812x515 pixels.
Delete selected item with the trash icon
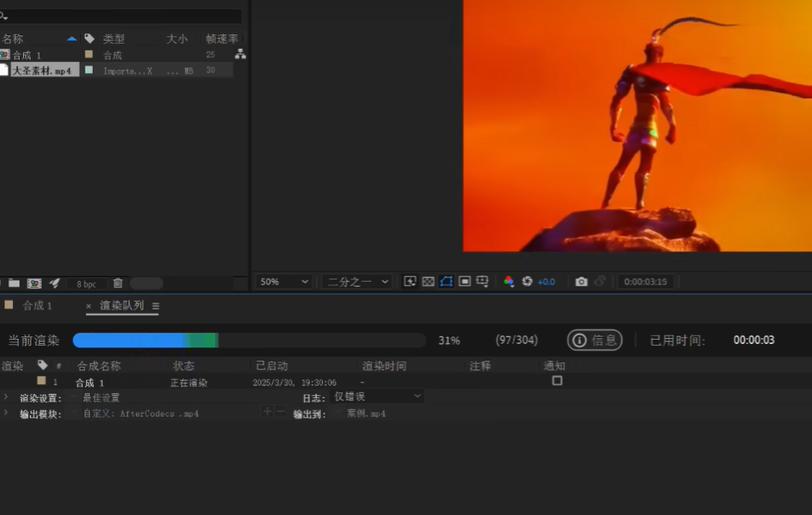pos(118,283)
